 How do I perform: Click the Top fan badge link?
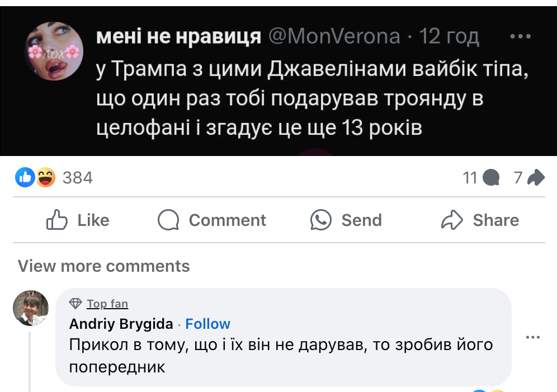click(x=107, y=304)
